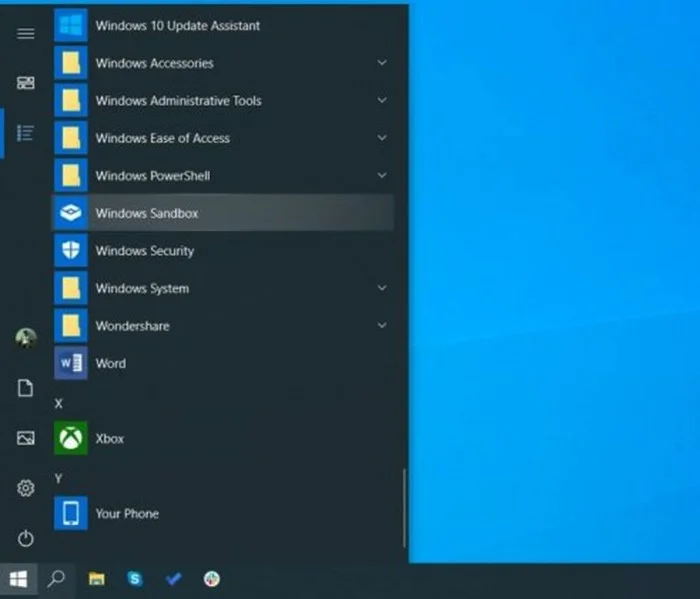Click the Word app icon

pos(71,363)
